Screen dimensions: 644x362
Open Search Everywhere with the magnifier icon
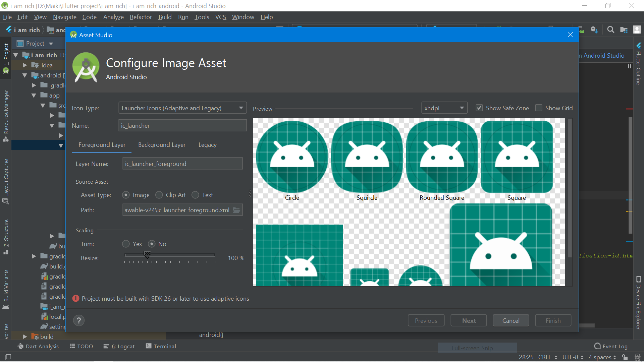611,29
